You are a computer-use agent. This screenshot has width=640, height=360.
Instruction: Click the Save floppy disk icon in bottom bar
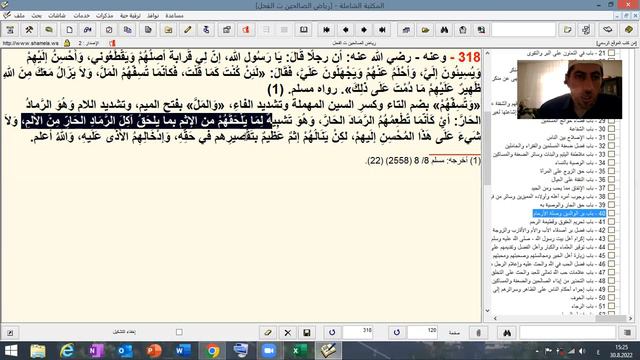click(307, 333)
